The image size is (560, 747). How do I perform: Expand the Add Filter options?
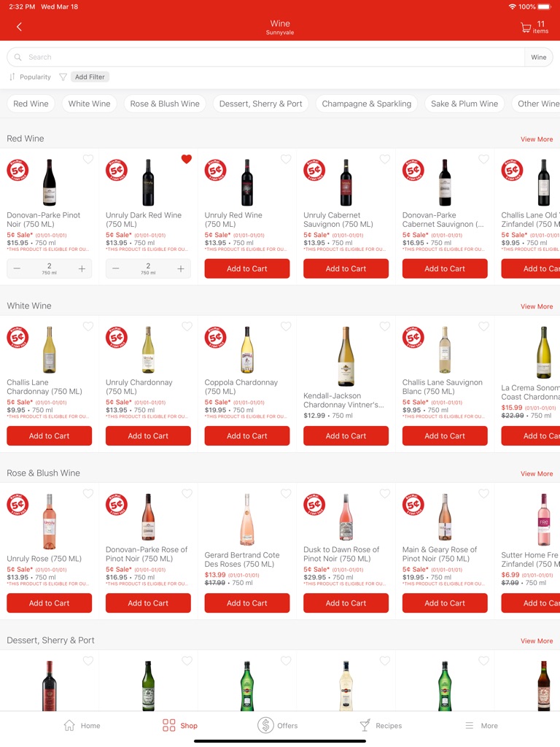coord(89,76)
